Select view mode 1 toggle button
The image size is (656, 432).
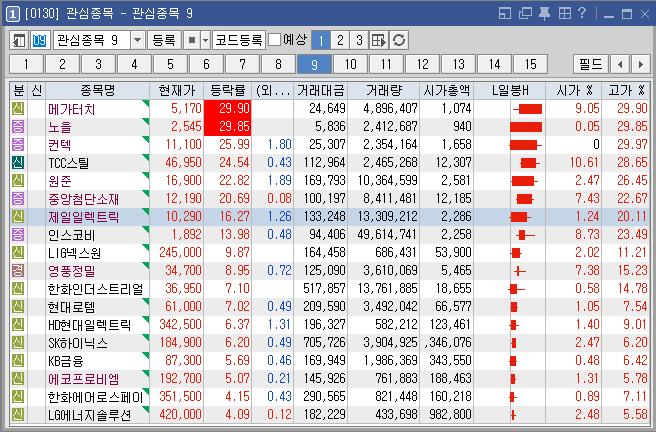tap(321, 41)
